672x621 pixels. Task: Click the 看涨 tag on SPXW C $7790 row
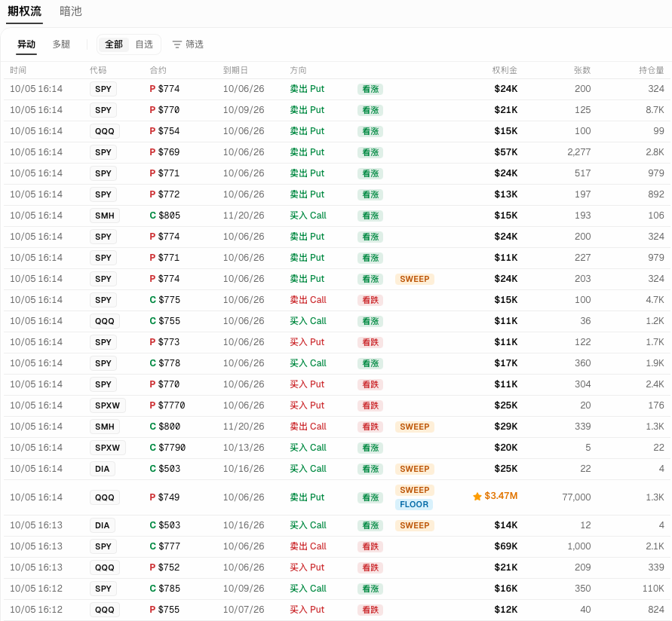(x=370, y=448)
